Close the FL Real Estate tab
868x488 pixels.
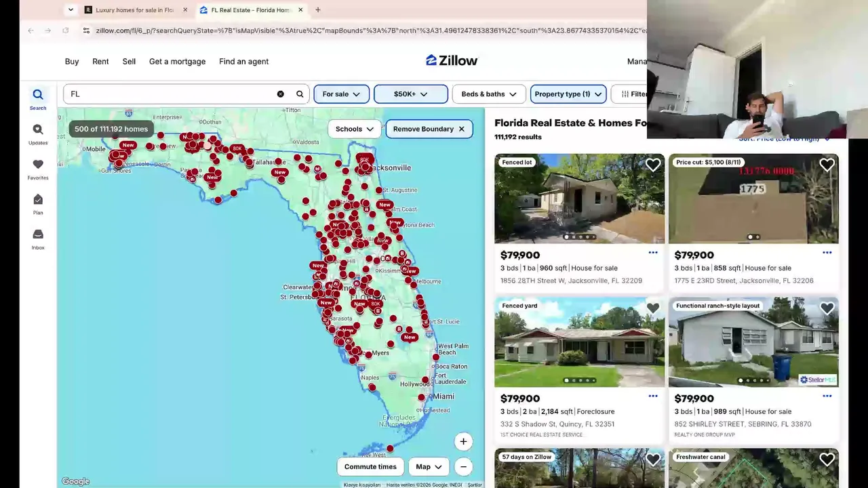(300, 10)
